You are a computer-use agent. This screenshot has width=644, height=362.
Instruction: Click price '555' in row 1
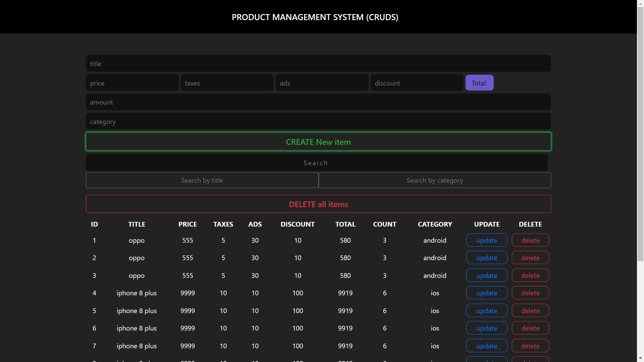(x=187, y=240)
